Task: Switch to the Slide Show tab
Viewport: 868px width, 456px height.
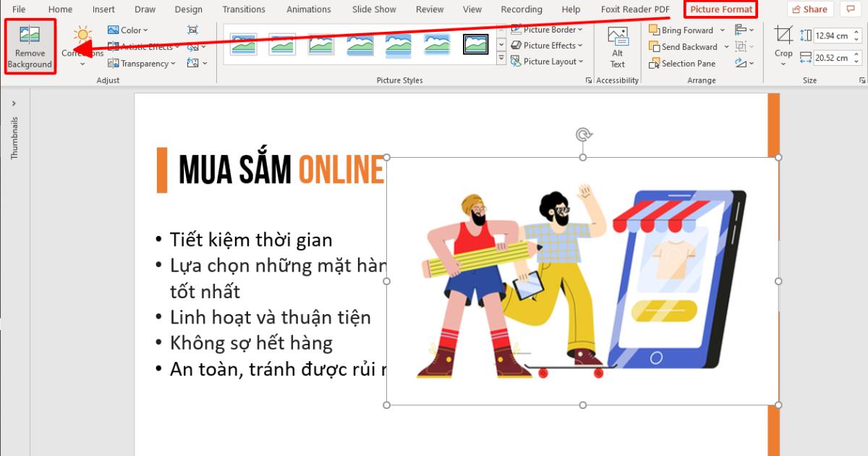Action: [374, 9]
